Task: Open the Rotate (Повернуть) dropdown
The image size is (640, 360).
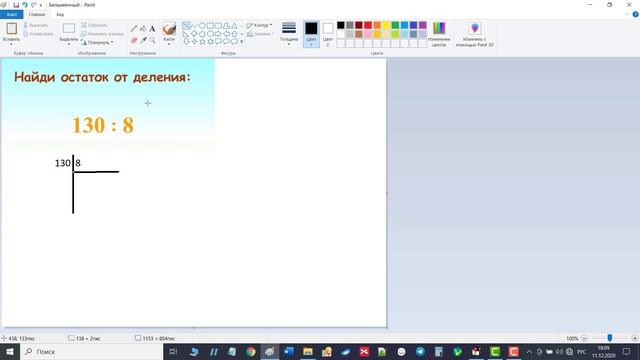Action: pos(97,42)
